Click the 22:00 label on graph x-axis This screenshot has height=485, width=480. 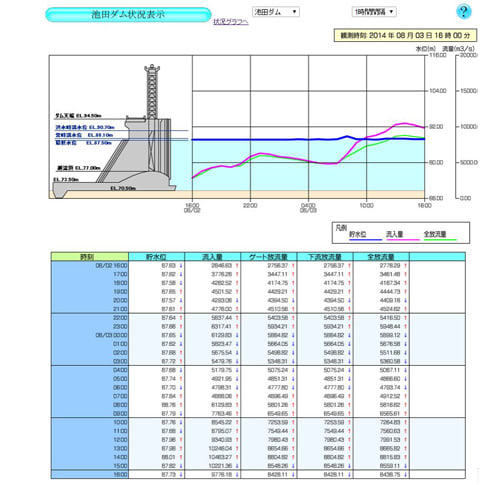[x=250, y=205]
